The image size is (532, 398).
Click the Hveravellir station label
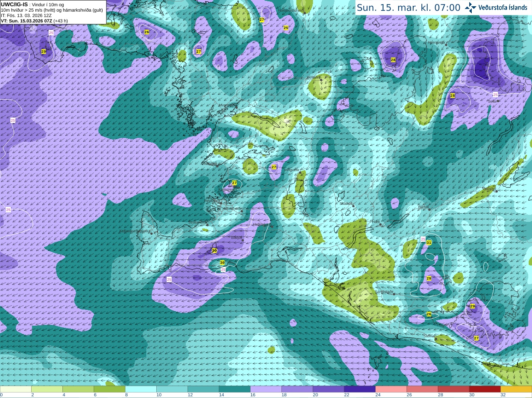pos(436,42)
